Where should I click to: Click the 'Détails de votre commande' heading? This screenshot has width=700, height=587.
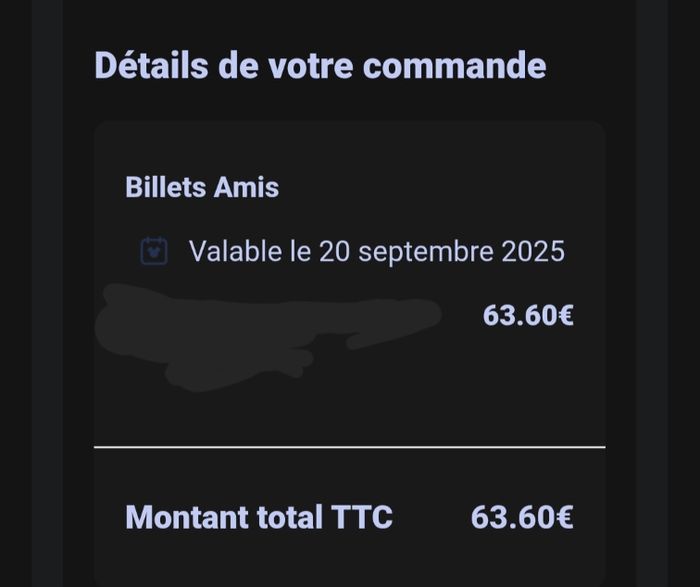(x=320, y=66)
